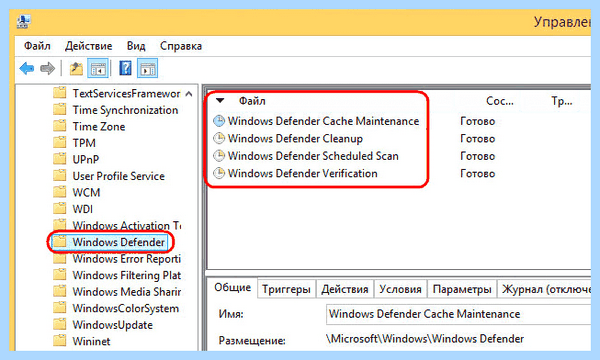Click Готово status of Cache Maintenance task
This screenshot has width=600, height=360.
coord(478,121)
